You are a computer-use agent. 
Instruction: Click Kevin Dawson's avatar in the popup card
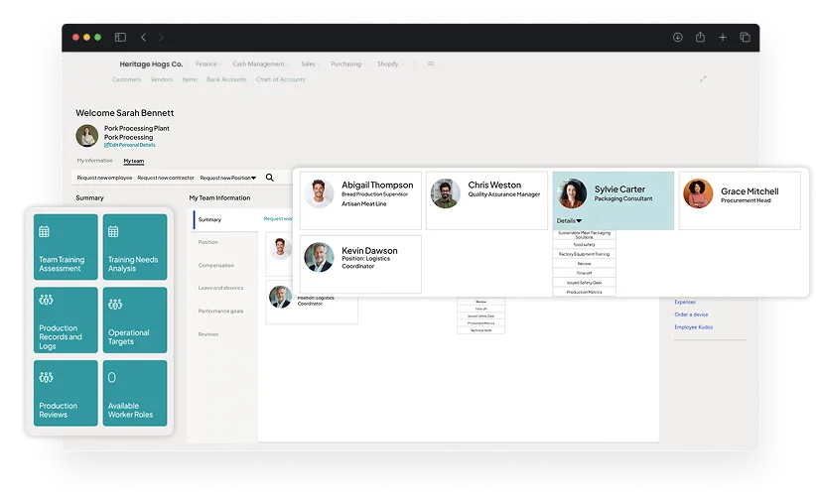coord(319,257)
